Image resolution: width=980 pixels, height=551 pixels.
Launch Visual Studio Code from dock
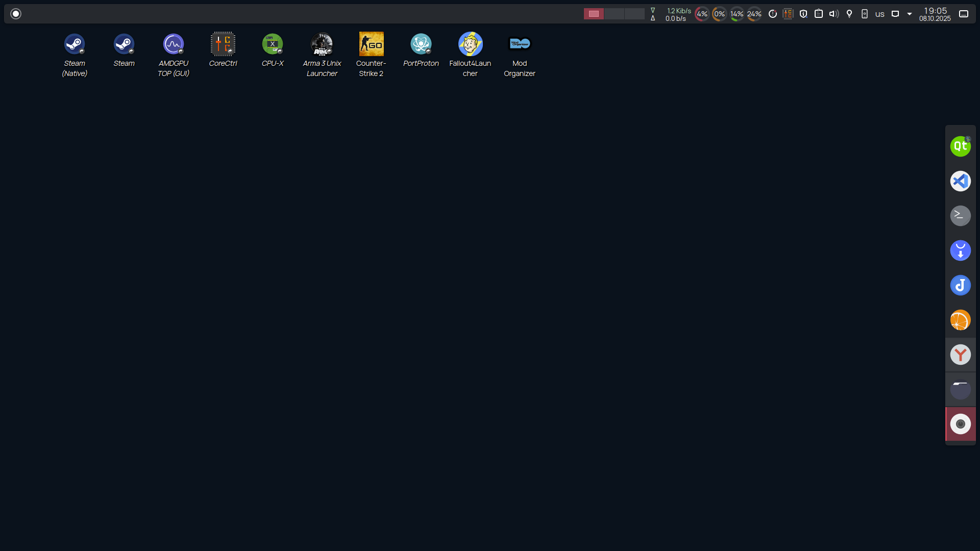[x=960, y=181]
